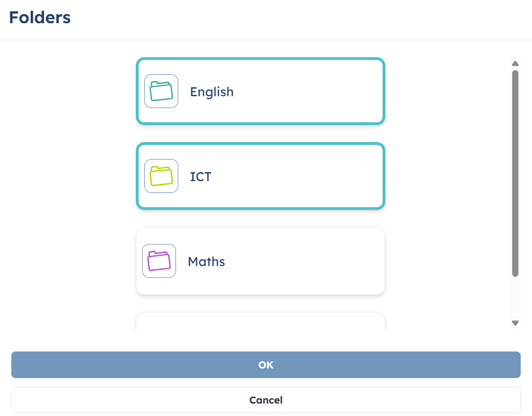Image resolution: width=532 pixels, height=416 pixels.
Task: Click the scrollbar up arrow
Action: tap(515, 63)
